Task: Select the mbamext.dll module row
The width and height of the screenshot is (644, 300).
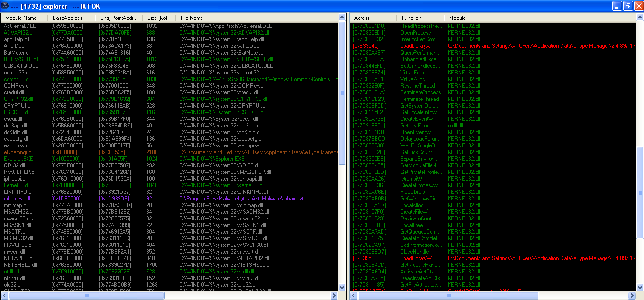Action: 17,199
